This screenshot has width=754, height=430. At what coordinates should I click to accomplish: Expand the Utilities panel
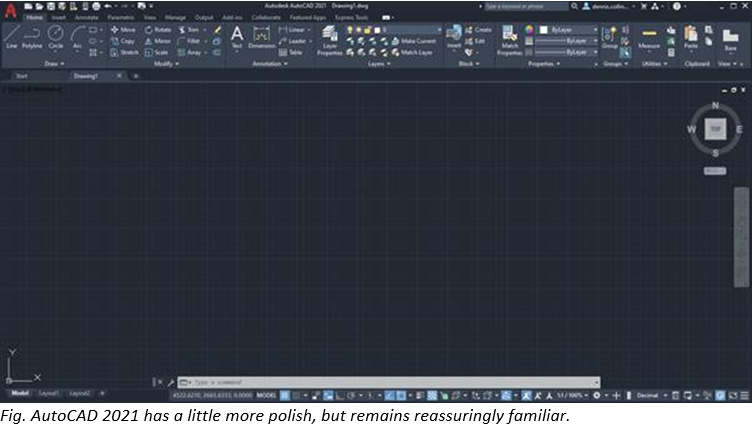654,63
